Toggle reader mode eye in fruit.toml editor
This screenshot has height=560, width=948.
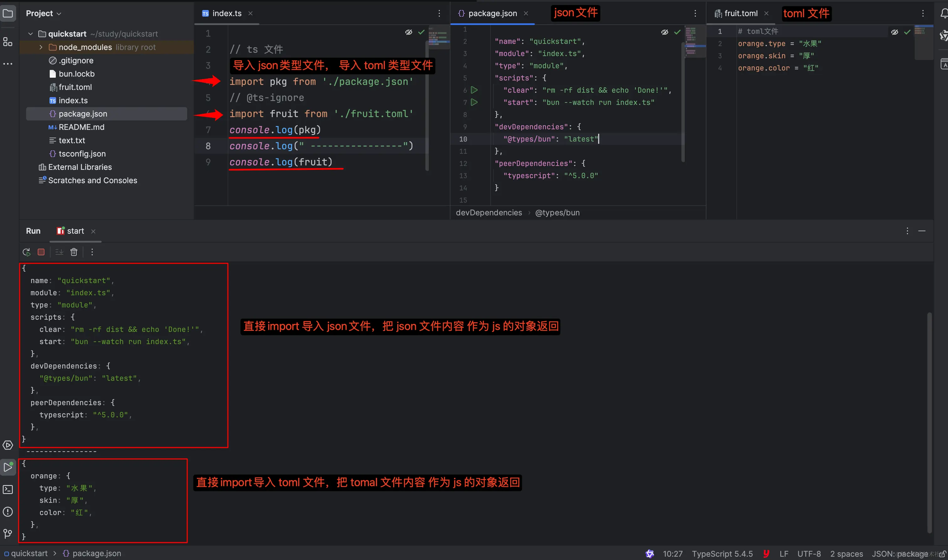tap(894, 33)
